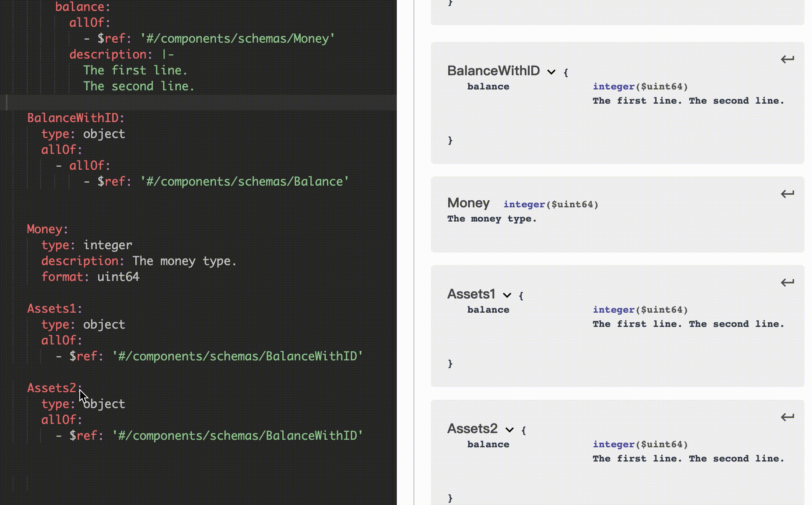This screenshot has width=812, height=505.
Task: Click the description text in Assets1 card
Action: (x=688, y=324)
